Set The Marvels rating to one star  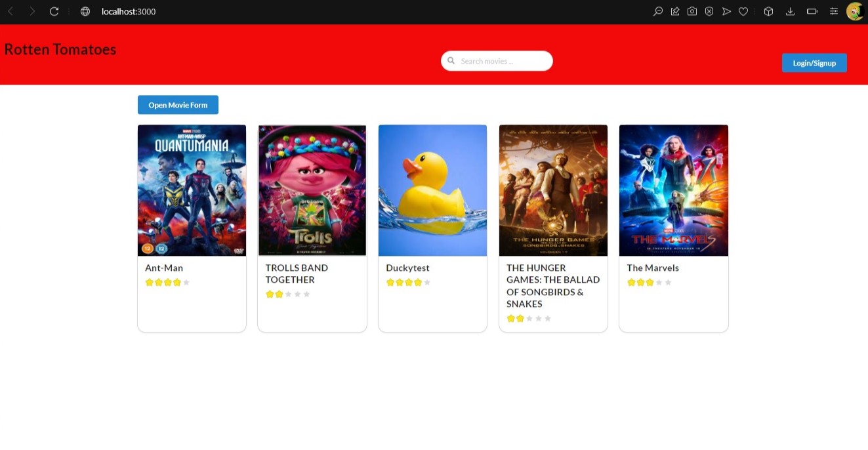tap(631, 282)
